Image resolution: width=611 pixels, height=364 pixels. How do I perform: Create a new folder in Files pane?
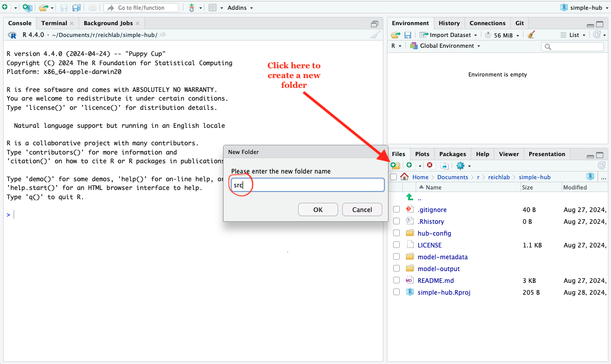[396, 165]
